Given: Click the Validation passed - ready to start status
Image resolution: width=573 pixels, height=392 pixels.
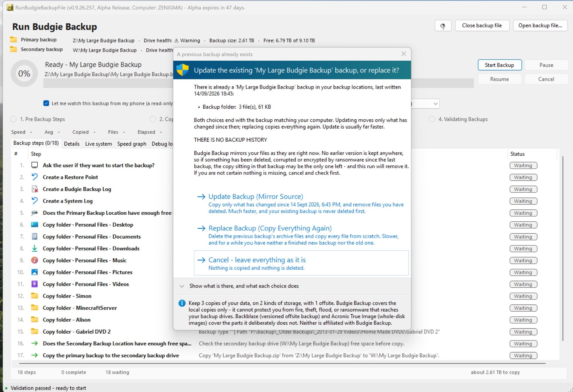Looking at the screenshot, I should pyautogui.click(x=48, y=388).
